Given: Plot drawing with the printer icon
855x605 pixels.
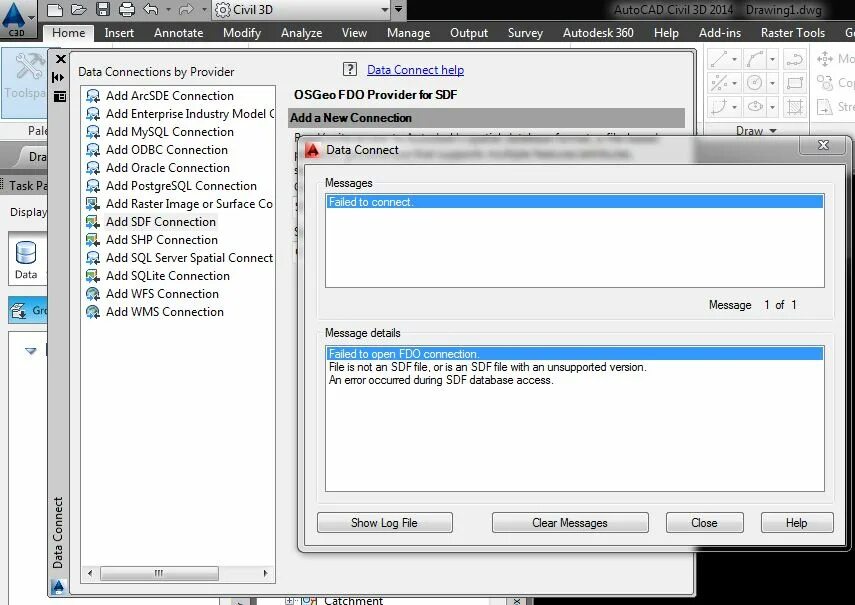Looking at the screenshot, I should [x=127, y=9].
